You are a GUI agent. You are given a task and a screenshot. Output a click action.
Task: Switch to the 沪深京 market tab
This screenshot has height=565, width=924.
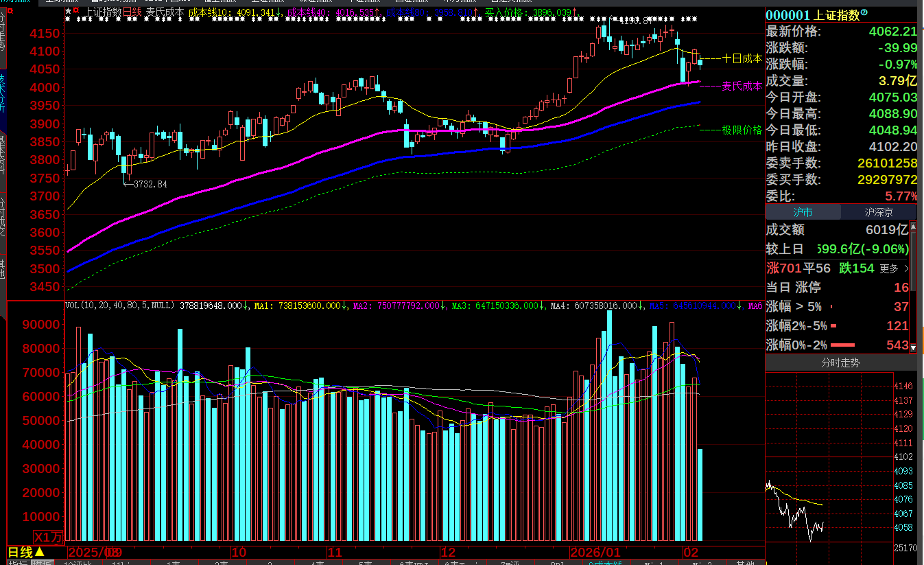coord(879,213)
